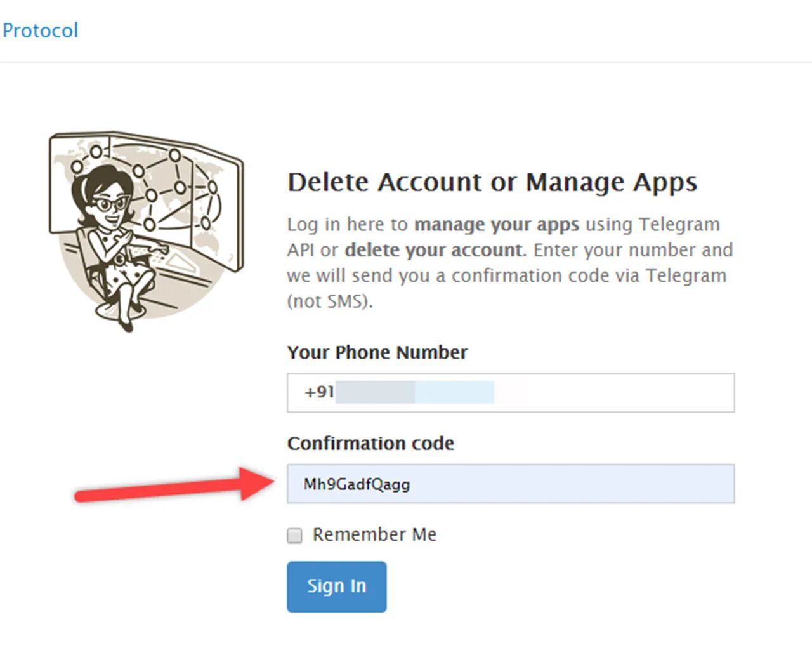Click the bold 'manage your apps' text
The image size is (812, 669).
point(497,225)
